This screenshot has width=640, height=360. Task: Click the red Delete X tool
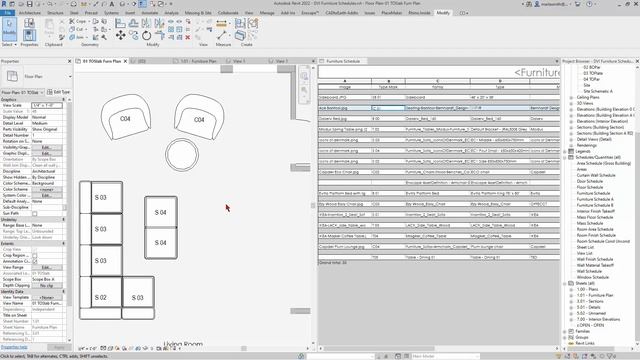(188, 37)
